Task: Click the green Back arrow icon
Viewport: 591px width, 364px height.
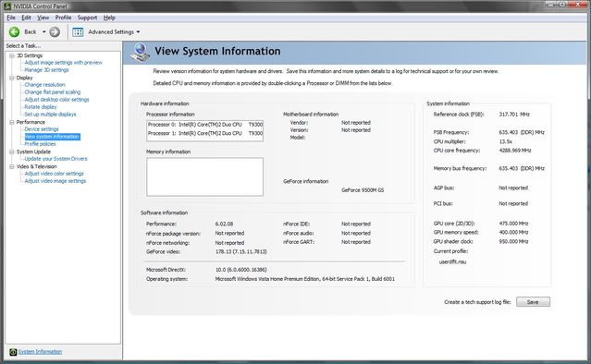Action: point(14,32)
